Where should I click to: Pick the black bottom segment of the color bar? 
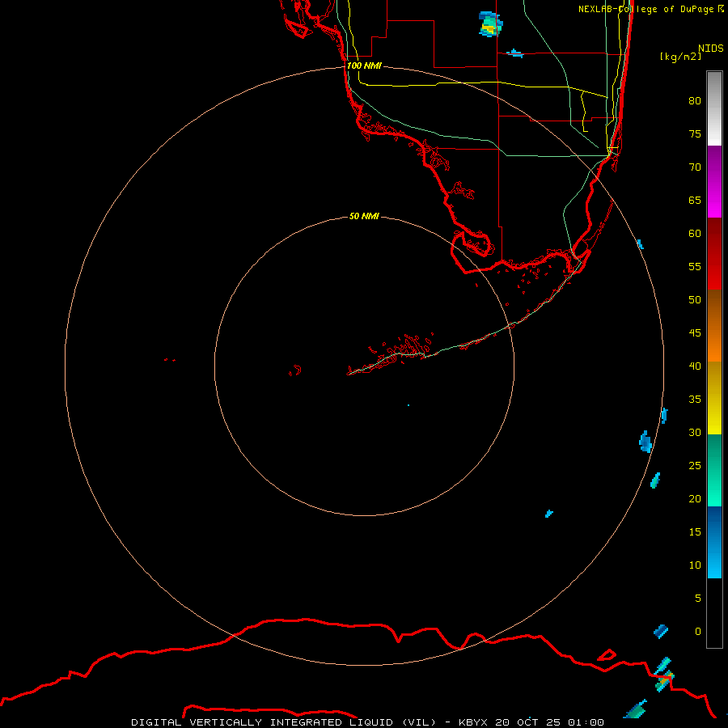[x=714, y=613]
